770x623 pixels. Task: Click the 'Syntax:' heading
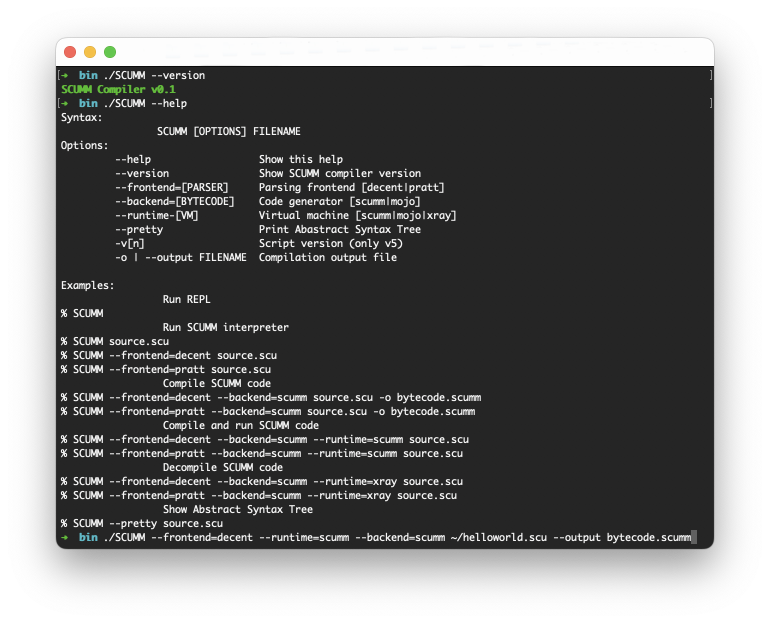(x=82, y=117)
